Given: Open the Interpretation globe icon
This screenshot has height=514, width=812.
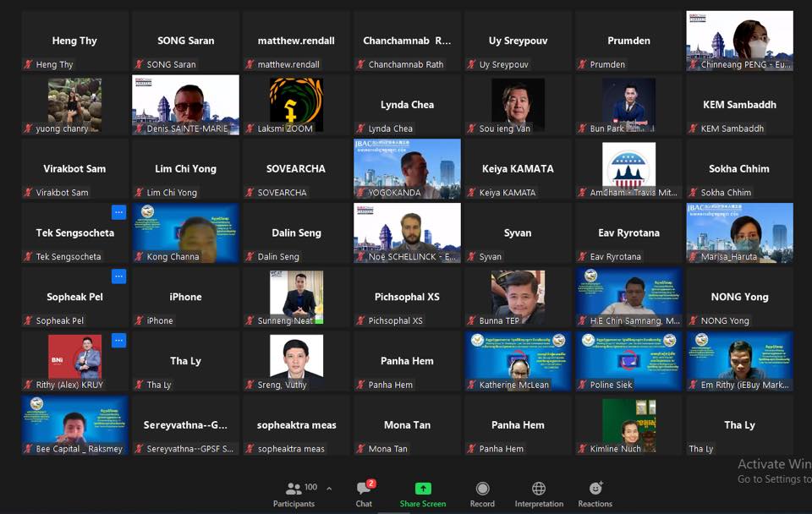Looking at the screenshot, I should point(539,494).
